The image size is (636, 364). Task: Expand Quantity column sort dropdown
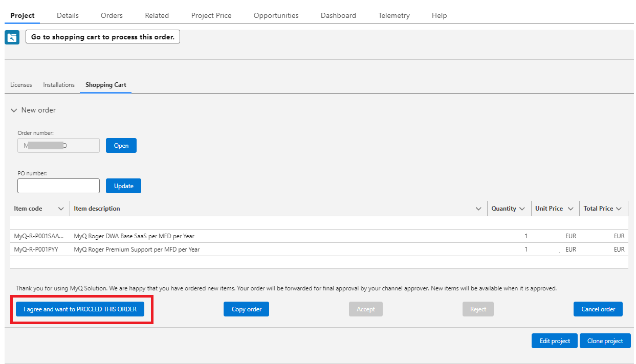[x=522, y=209]
